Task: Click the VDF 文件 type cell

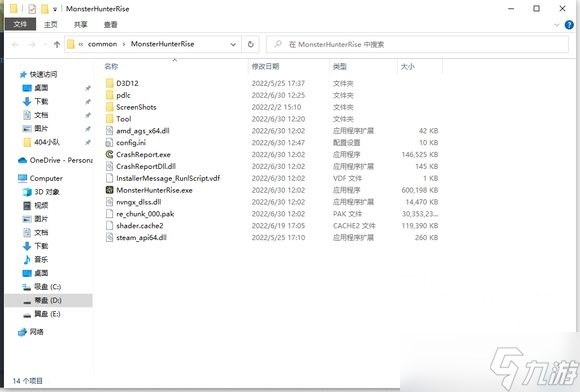Action: point(347,178)
